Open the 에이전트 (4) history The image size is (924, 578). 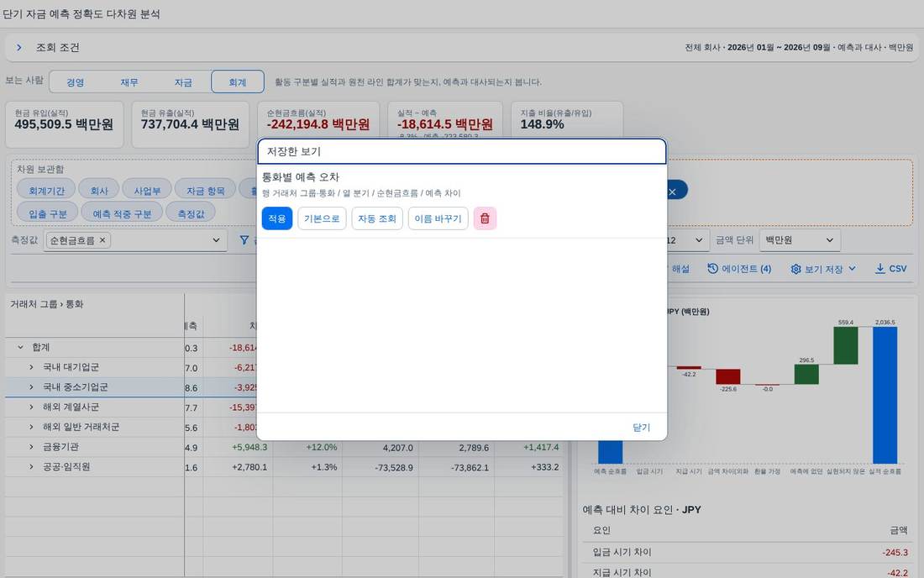[739, 269]
